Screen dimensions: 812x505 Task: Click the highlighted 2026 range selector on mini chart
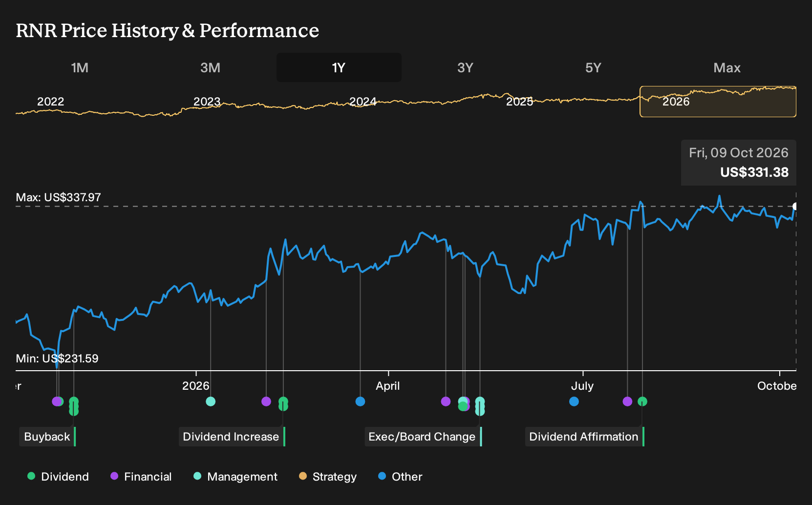(x=718, y=102)
